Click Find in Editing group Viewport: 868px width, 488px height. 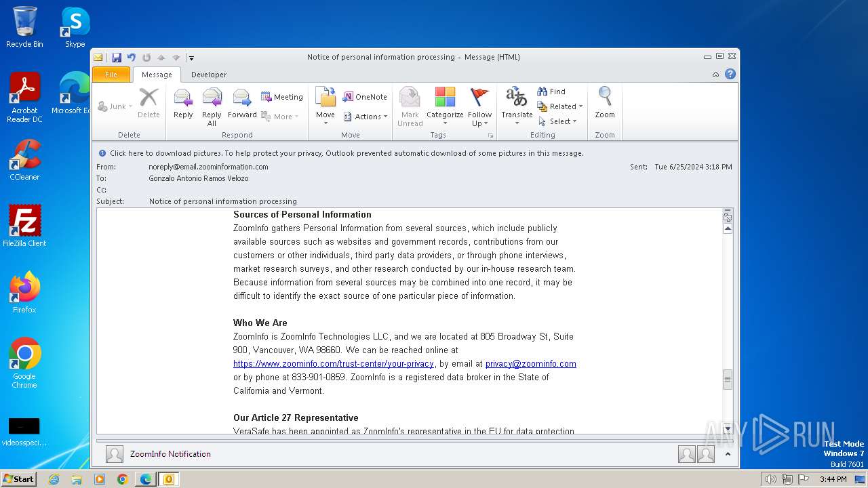[x=551, y=91]
